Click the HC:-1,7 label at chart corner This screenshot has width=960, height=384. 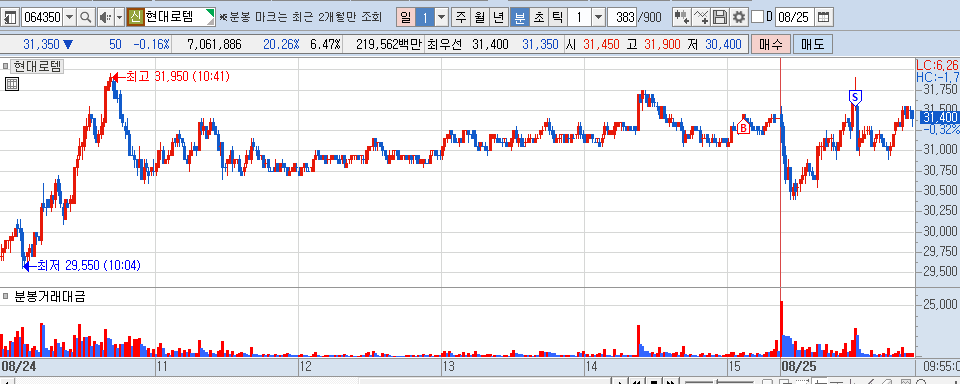pos(937,77)
